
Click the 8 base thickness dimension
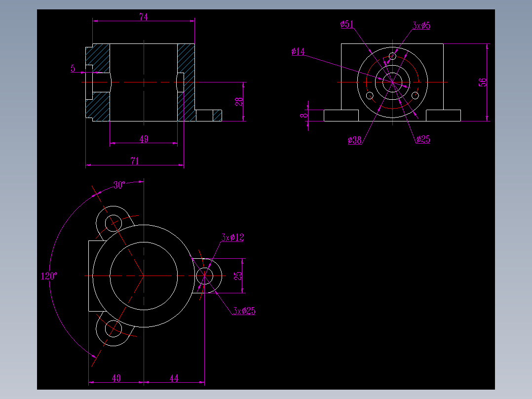pyautogui.click(x=304, y=116)
